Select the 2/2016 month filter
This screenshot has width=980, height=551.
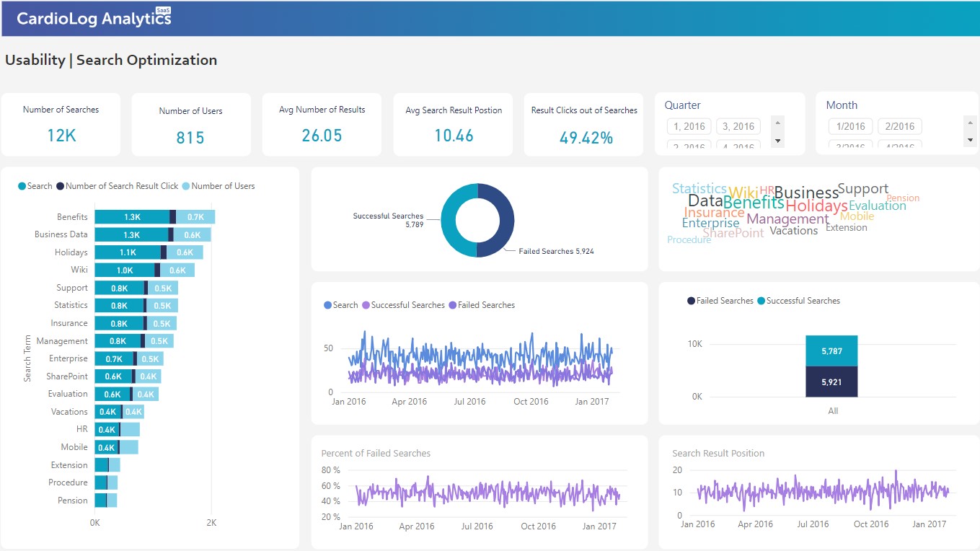pos(899,126)
